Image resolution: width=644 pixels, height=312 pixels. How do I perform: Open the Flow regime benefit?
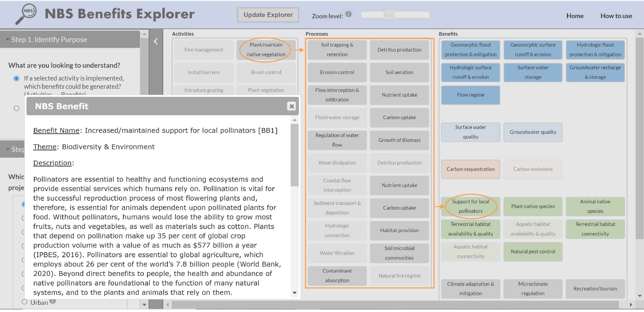470,95
